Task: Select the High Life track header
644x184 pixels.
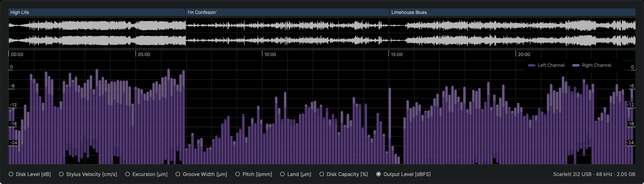Action: [97, 12]
